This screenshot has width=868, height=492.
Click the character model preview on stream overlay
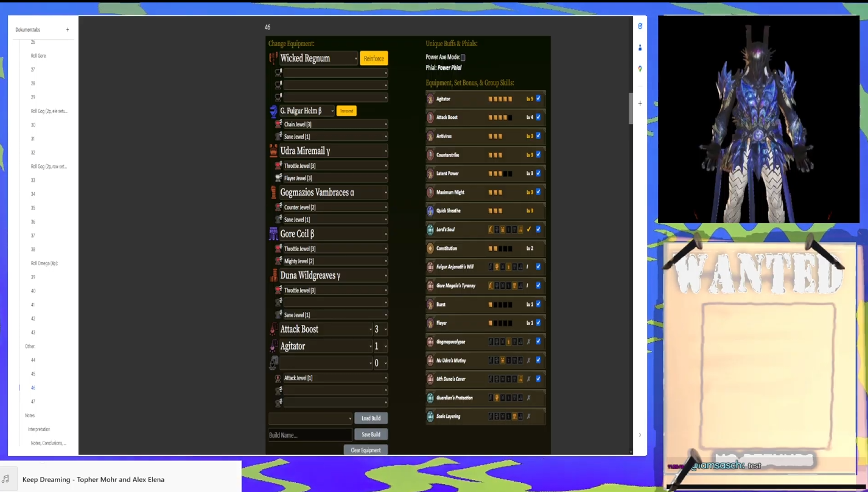tap(758, 119)
